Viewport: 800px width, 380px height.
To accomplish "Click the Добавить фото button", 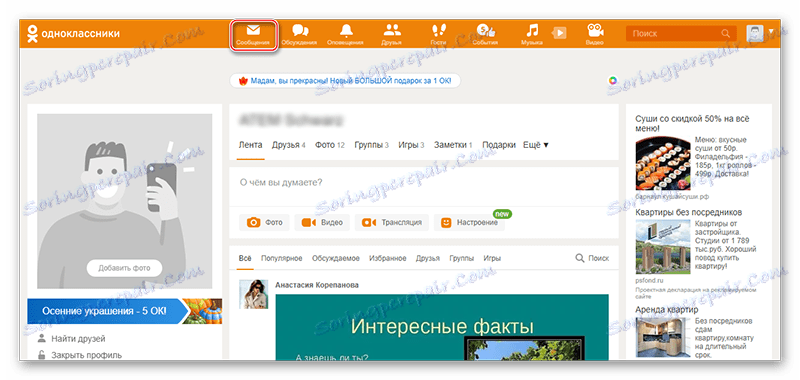I will click(124, 268).
